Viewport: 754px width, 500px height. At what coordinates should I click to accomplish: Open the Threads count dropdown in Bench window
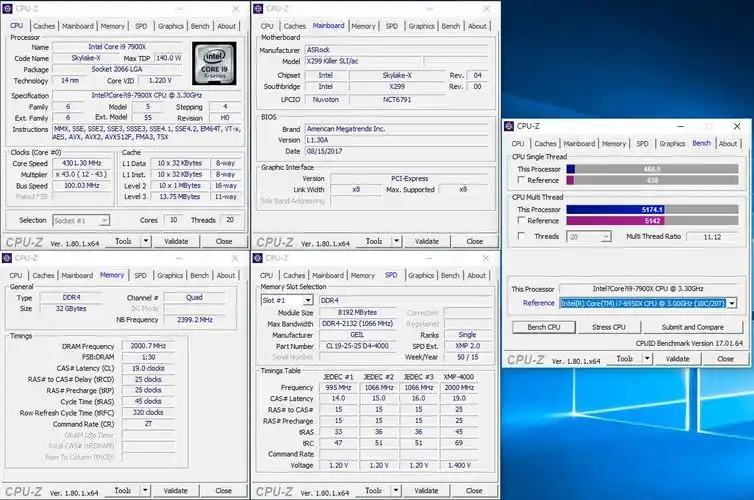pos(606,237)
